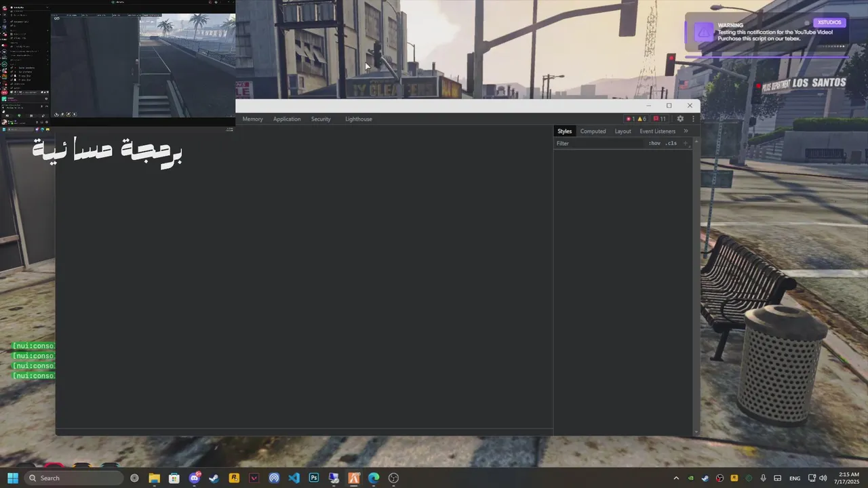Open NVIDIA icon in system tray
868x488 pixels.
click(691, 478)
